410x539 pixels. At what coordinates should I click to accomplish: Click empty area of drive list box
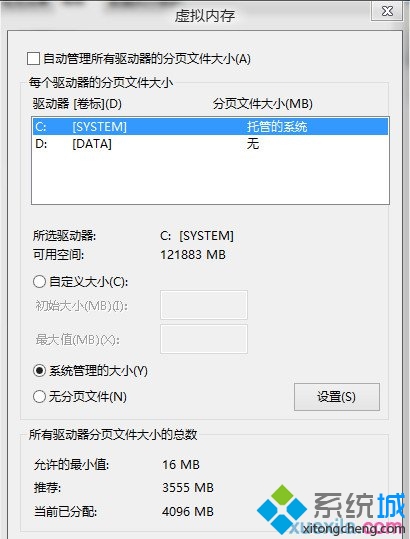pos(210,178)
